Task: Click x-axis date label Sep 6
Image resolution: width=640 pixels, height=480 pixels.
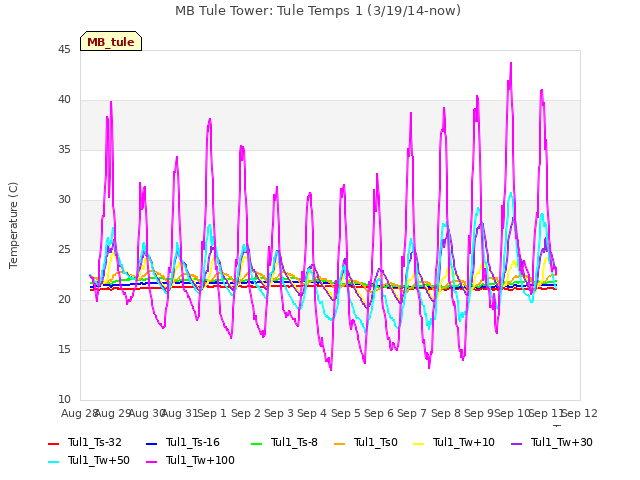Action: pos(379,413)
